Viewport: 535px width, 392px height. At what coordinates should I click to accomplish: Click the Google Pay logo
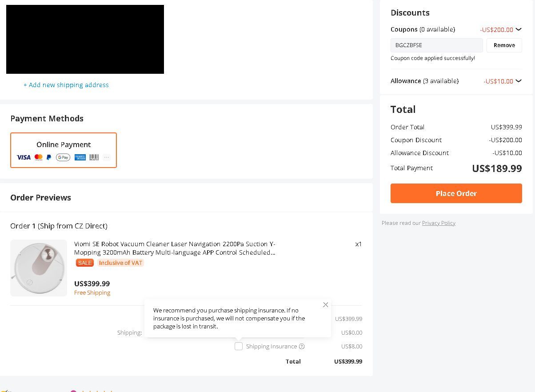pos(63,157)
